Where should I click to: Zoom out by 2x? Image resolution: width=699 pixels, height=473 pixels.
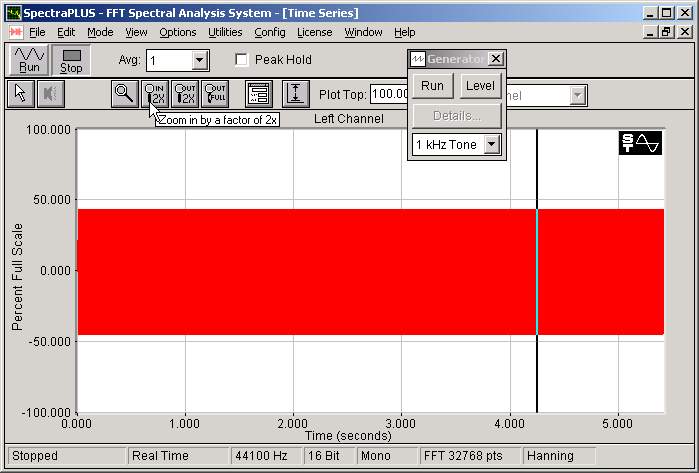point(185,94)
